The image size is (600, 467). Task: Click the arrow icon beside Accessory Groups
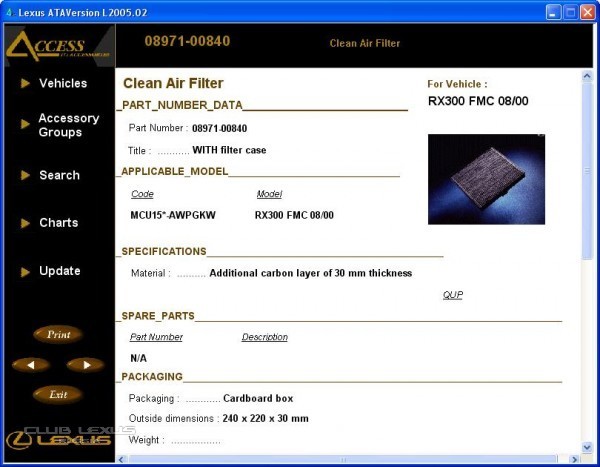pos(25,124)
